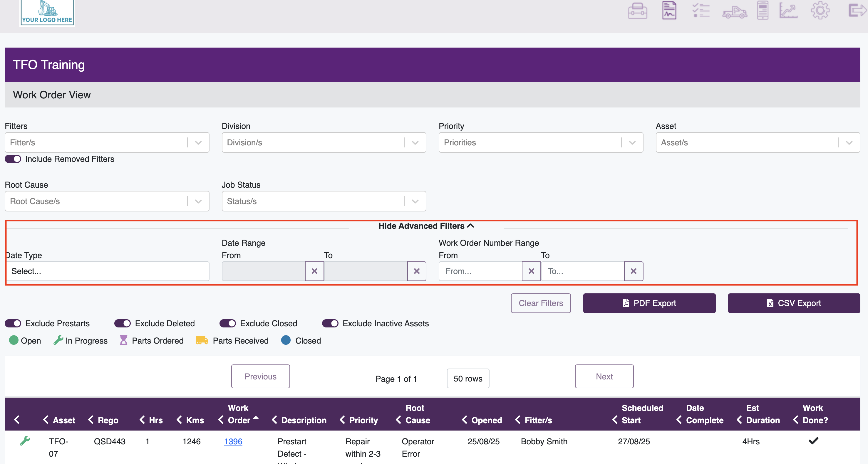Collapse the first status column chevron
The height and width of the screenshot is (464, 868).
[x=17, y=420]
